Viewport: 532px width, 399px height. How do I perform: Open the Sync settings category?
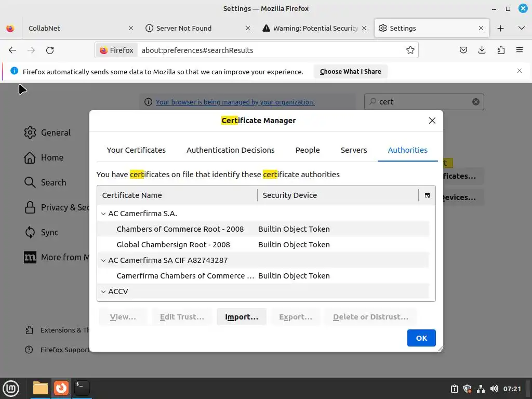click(41, 232)
